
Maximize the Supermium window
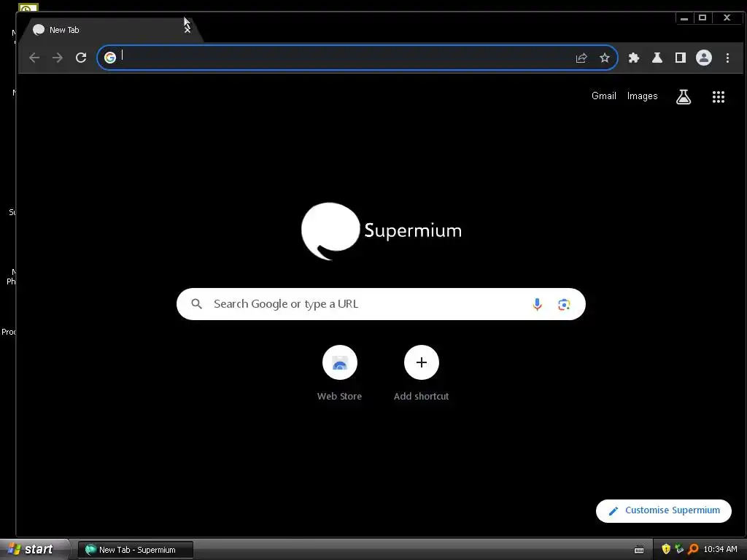pyautogui.click(x=703, y=18)
